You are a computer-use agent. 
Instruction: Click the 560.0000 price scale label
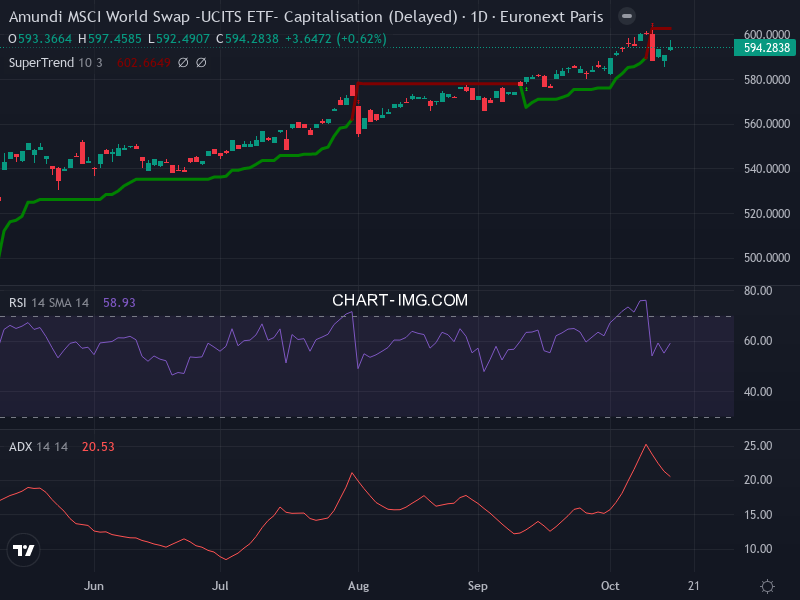click(x=765, y=124)
